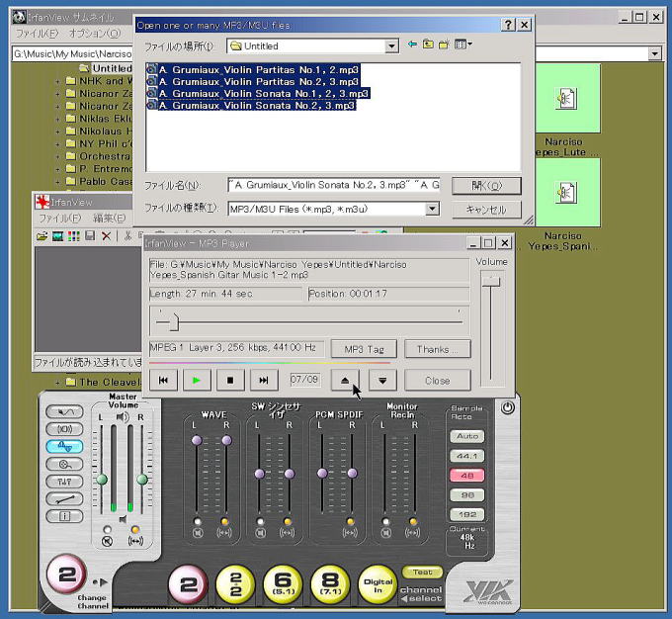Go back using the dialog's blue arrow

(412, 44)
